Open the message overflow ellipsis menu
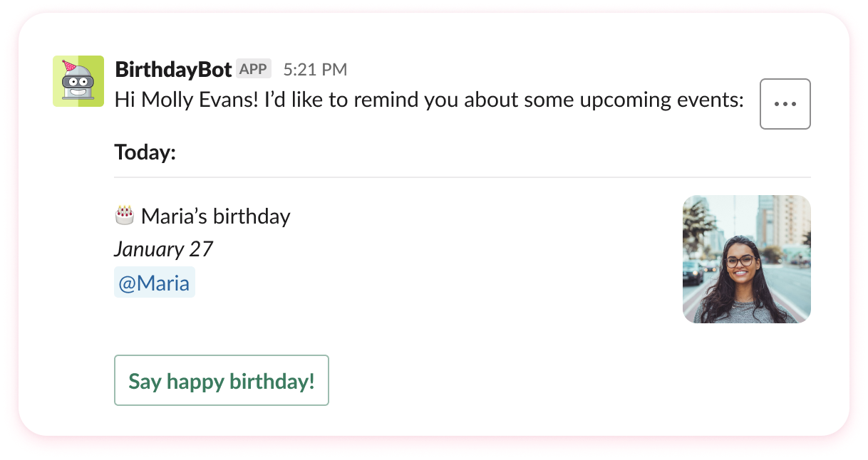This screenshot has width=868, height=460. click(785, 104)
